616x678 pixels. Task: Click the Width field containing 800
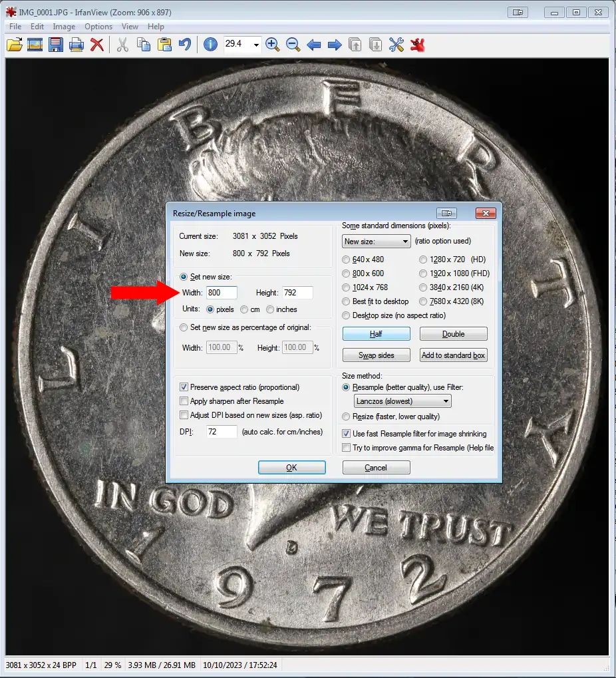click(222, 293)
